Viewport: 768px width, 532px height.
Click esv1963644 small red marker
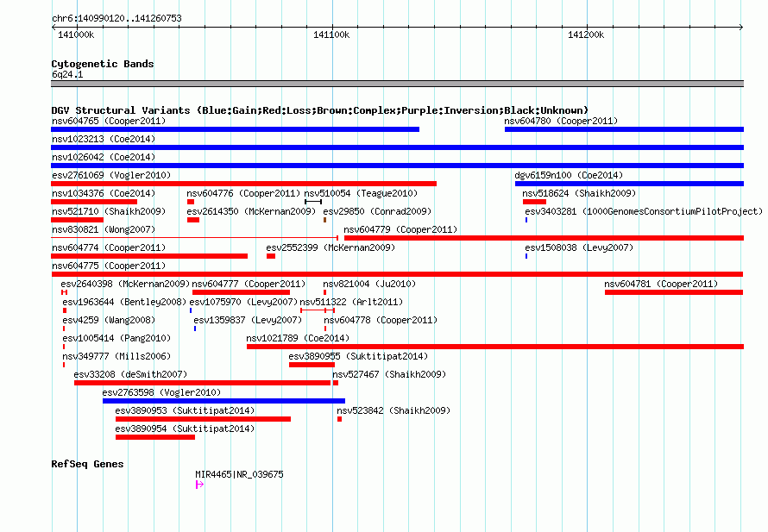coord(65,310)
